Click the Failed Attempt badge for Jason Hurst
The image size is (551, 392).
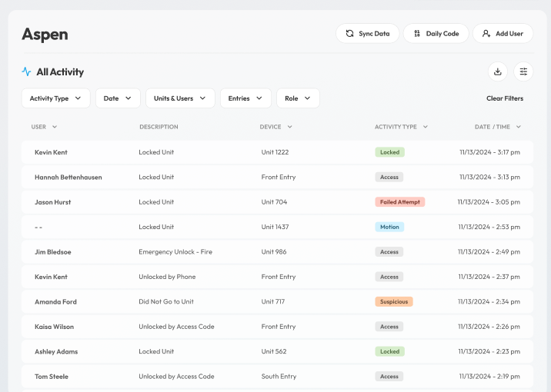[400, 202]
